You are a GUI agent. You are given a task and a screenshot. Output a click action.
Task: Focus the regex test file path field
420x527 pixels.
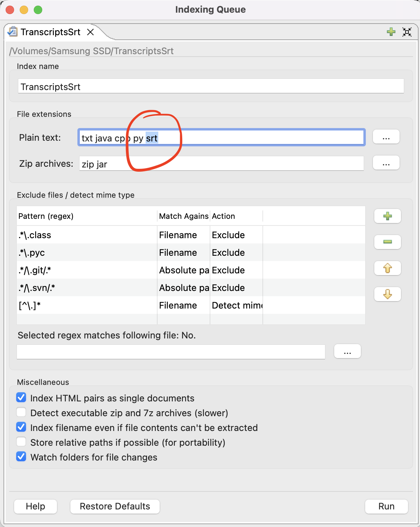tap(171, 352)
